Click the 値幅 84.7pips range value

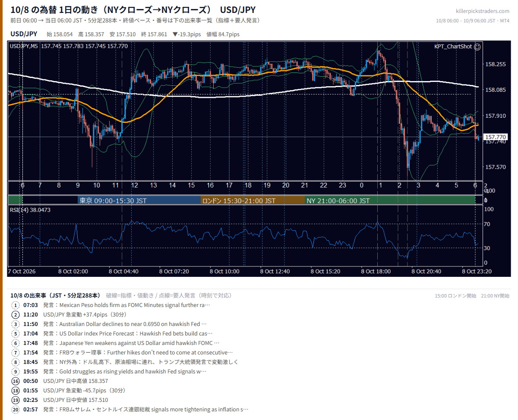tap(223, 34)
